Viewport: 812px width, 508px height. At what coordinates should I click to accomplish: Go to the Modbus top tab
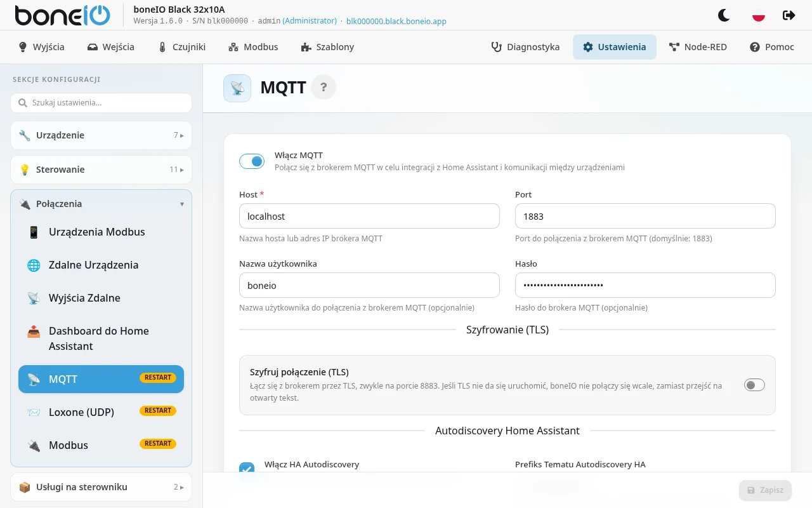coord(253,47)
